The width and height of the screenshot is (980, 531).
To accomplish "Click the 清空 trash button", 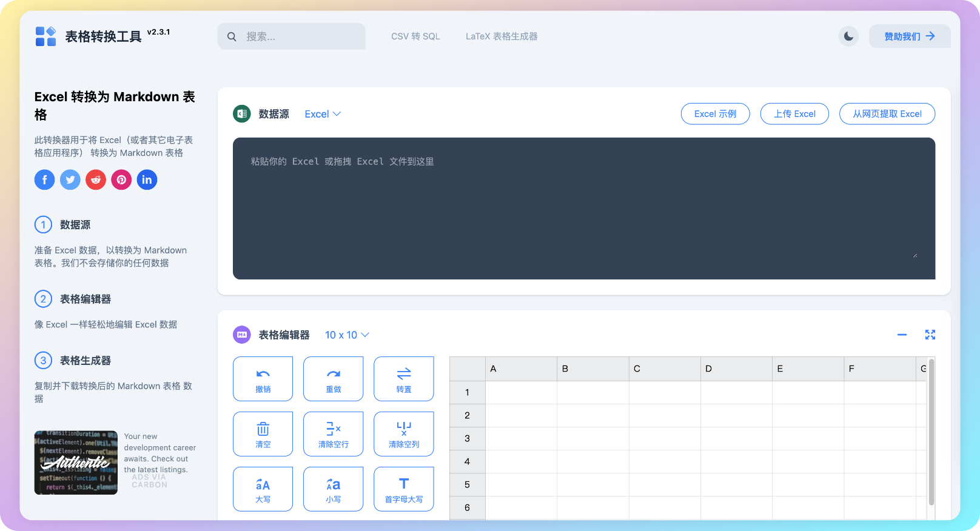I will (x=263, y=434).
